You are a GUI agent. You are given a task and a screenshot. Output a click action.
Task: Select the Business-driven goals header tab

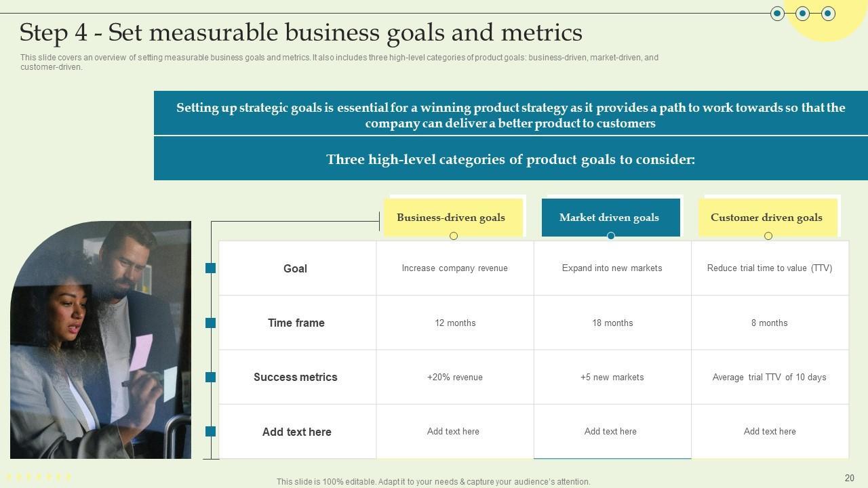pos(451,218)
